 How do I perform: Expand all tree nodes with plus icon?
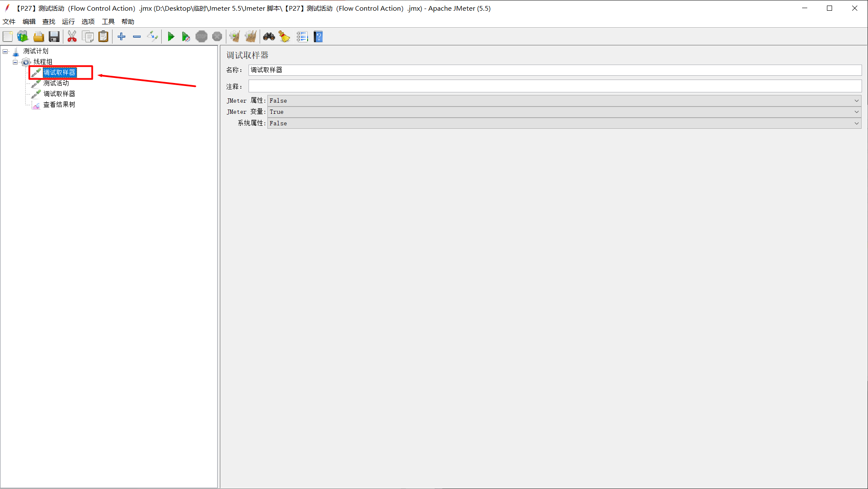coord(121,36)
